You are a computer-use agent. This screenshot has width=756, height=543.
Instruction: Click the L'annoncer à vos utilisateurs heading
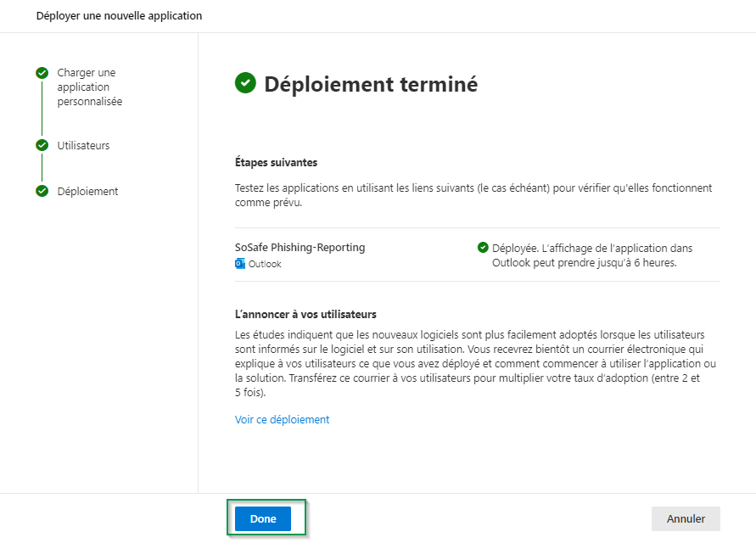[x=305, y=314]
